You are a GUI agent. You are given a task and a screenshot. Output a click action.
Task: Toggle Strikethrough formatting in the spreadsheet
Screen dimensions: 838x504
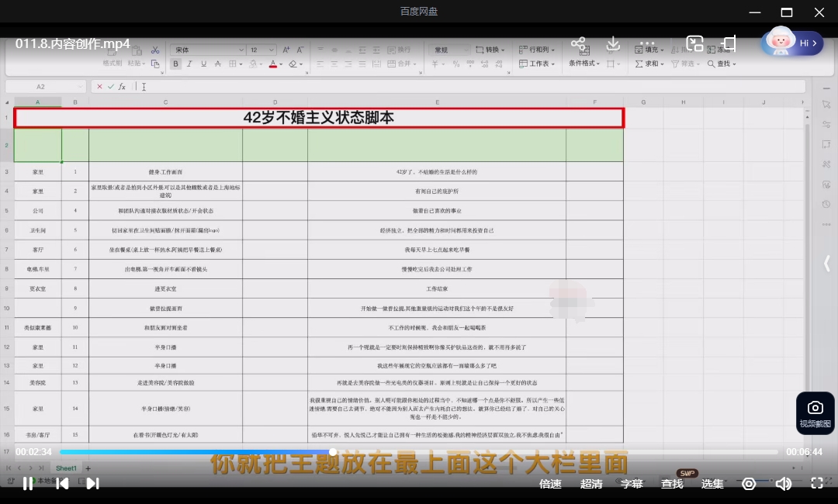point(217,64)
